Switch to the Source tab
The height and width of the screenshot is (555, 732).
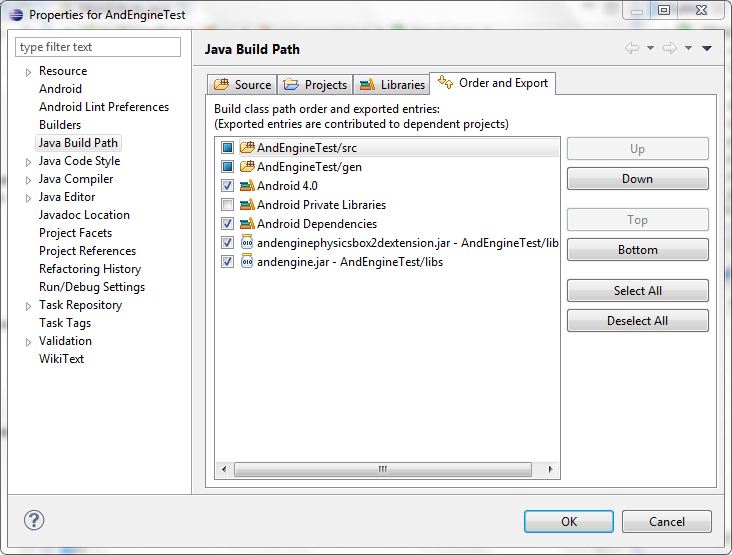[242, 84]
